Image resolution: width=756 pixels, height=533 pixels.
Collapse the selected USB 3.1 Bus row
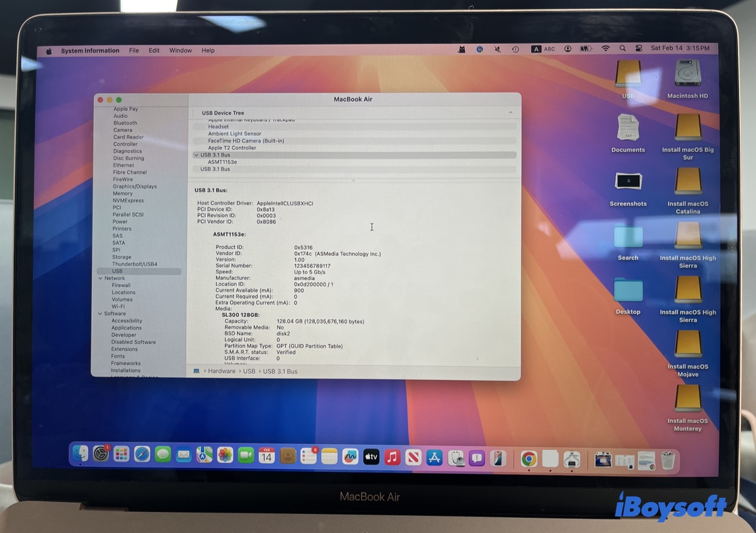point(196,155)
